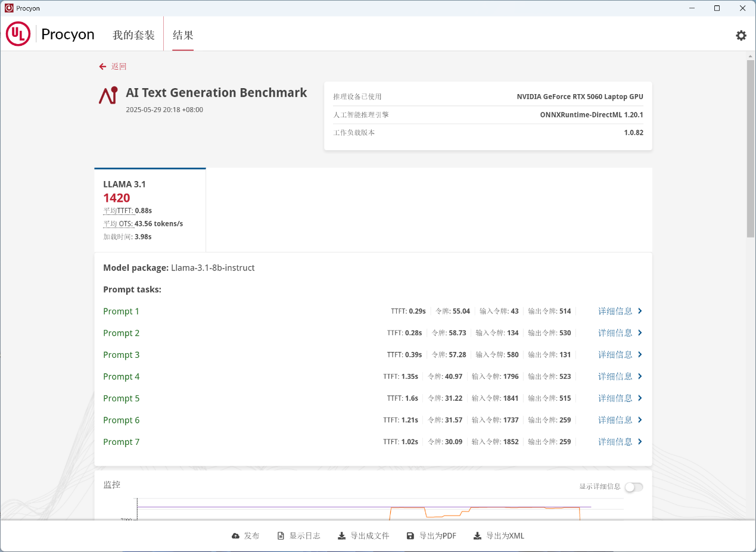This screenshot has width=756, height=552.
Task: Toggle the 显示详细信息 monitoring switch
Action: point(633,487)
